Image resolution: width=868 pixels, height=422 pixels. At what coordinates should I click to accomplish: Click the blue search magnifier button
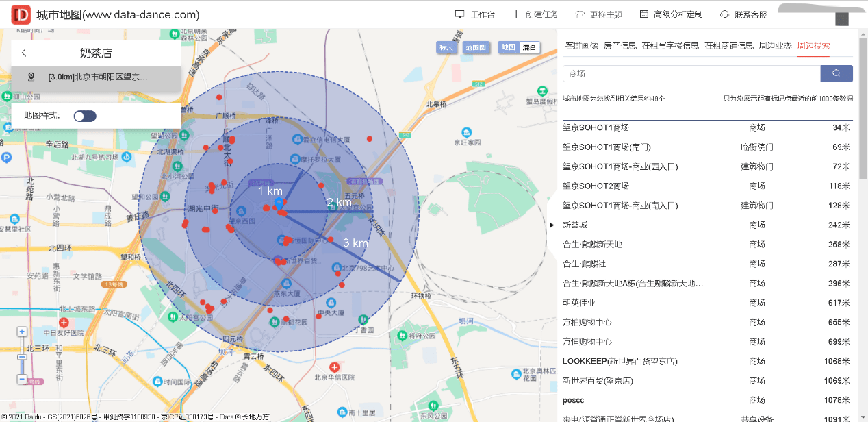837,73
